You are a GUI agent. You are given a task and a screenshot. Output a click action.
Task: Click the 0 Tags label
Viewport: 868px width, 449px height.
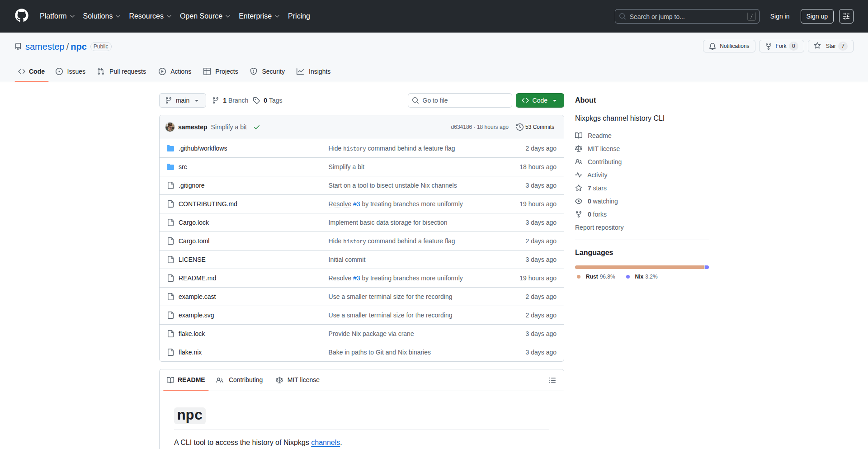pos(268,100)
